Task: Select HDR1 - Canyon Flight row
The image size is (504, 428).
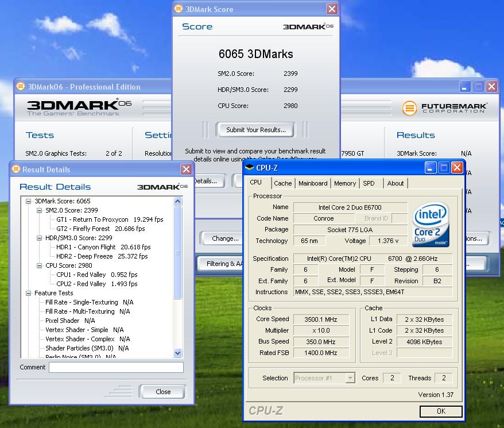Action: (103, 247)
